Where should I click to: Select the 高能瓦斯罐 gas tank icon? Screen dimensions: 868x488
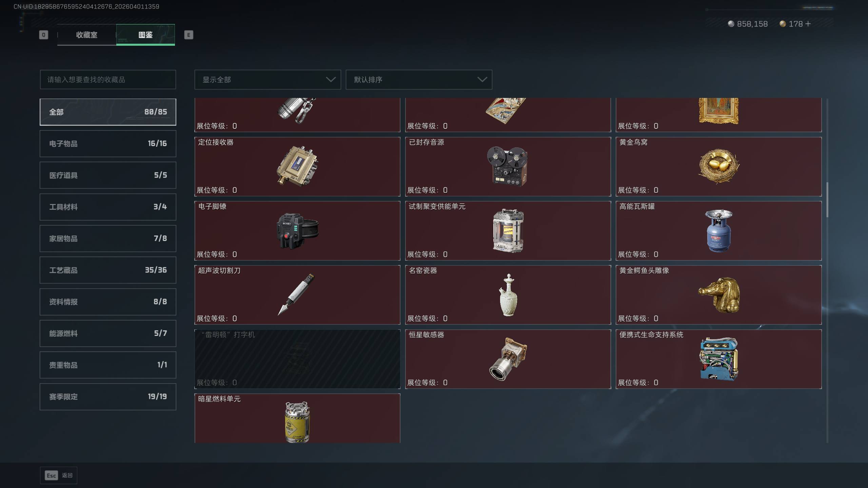pos(718,230)
